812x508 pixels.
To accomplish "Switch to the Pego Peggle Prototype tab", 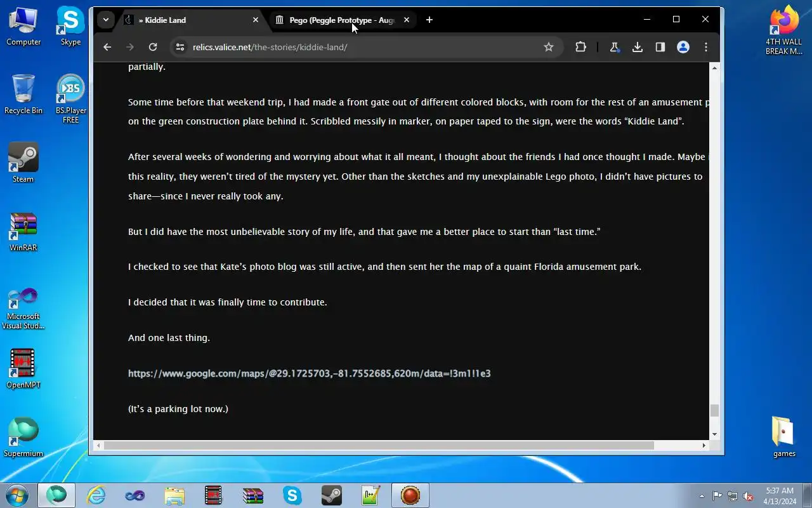I will click(x=343, y=20).
